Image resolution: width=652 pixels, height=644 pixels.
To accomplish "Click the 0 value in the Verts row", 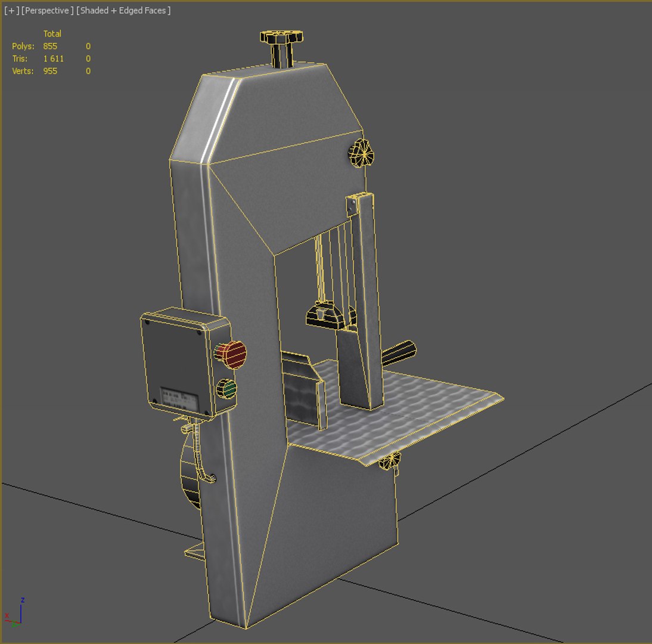I will (x=88, y=71).
